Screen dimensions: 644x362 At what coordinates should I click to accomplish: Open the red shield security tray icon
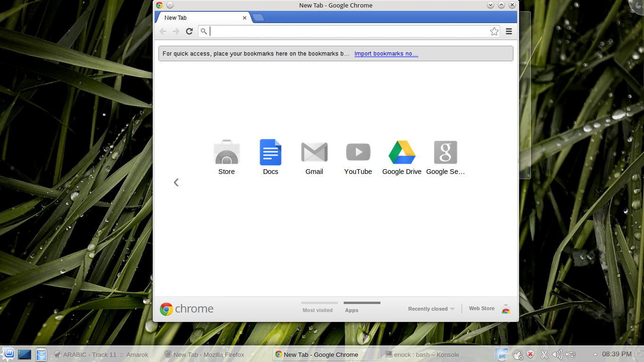[x=530, y=354]
